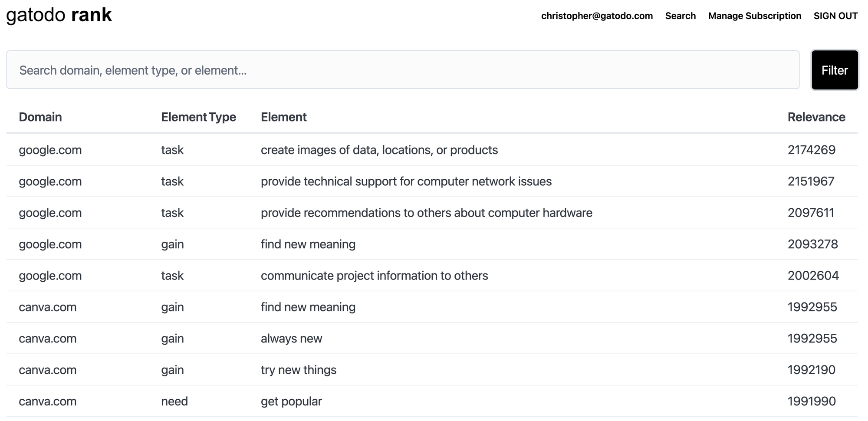Image resolution: width=868 pixels, height=421 pixels.
Task: Click the communicate project information row
Action: tap(432, 276)
